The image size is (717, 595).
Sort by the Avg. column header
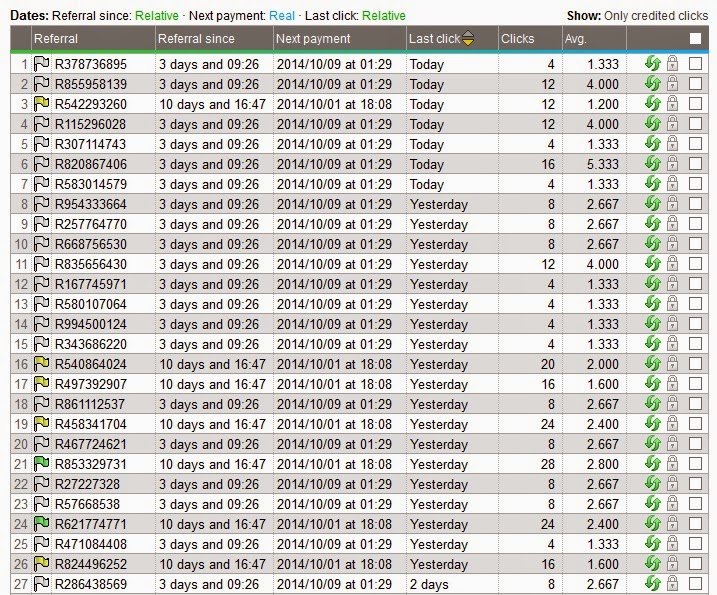pyautogui.click(x=576, y=39)
